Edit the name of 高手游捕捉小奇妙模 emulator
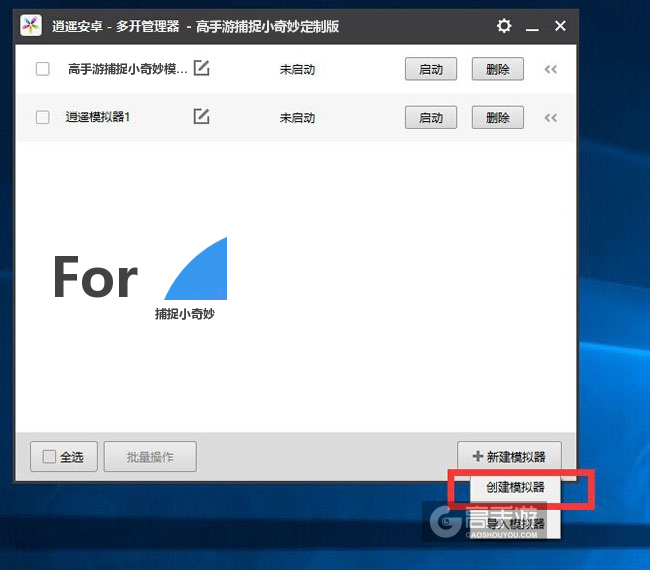 coord(201,68)
